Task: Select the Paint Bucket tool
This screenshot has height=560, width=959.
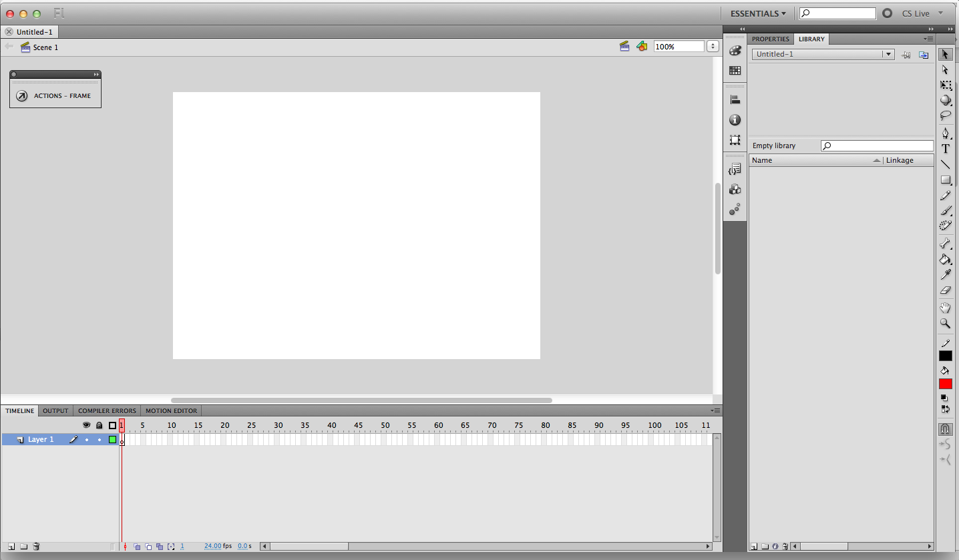Action: point(945,259)
